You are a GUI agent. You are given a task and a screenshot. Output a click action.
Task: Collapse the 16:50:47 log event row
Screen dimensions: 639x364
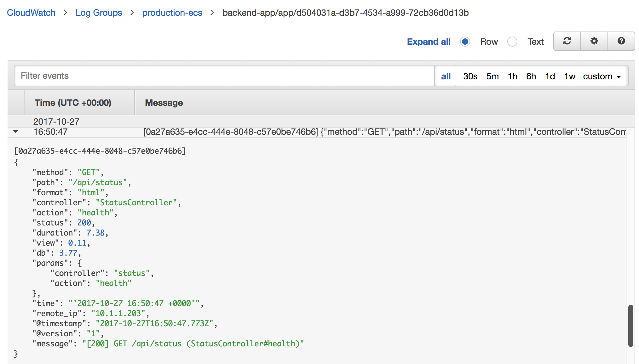point(16,132)
